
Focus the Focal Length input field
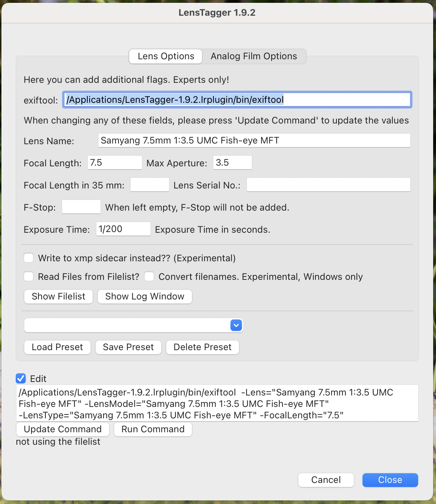pyautogui.click(x=115, y=163)
